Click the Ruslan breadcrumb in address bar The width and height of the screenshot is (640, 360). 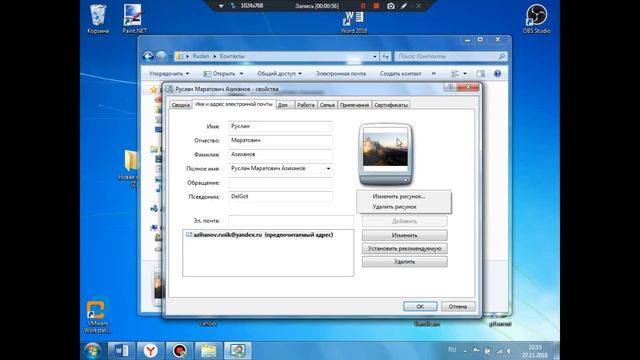pyautogui.click(x=201, y=56)
